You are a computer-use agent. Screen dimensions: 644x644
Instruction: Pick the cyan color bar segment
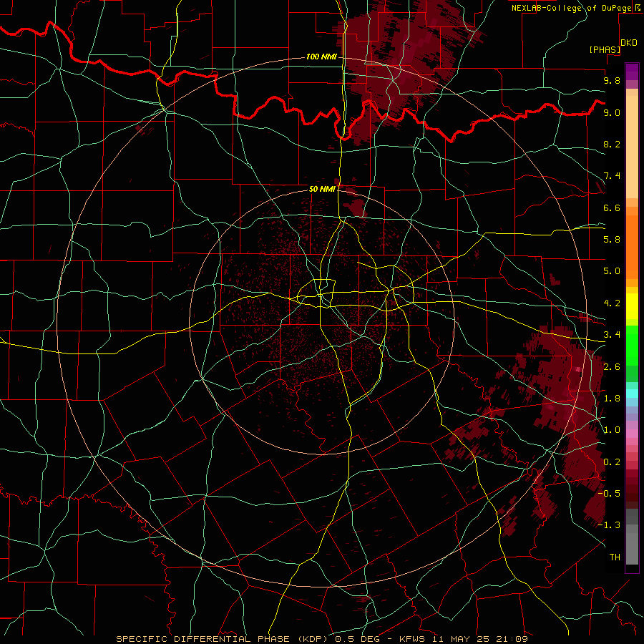point(632,394)
